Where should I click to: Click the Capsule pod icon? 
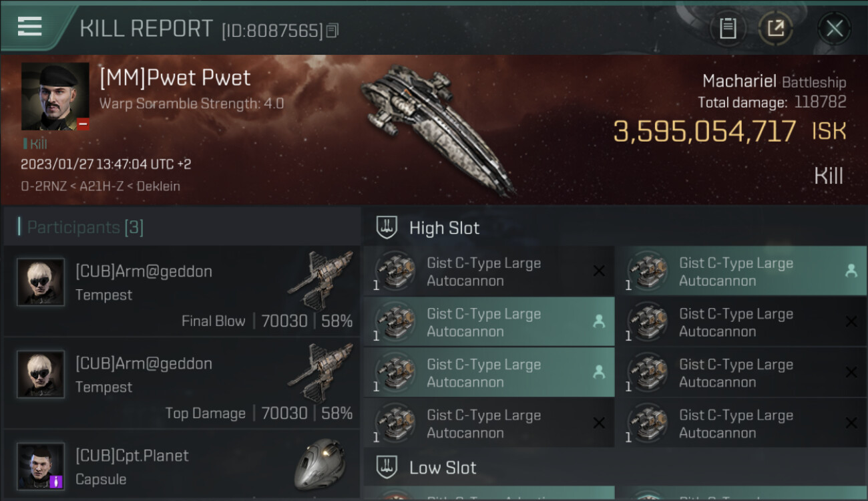[x=320, y=462]
